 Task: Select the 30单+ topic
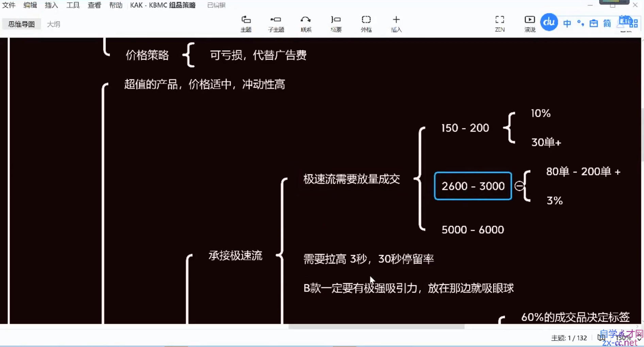[x=546, y=142]
